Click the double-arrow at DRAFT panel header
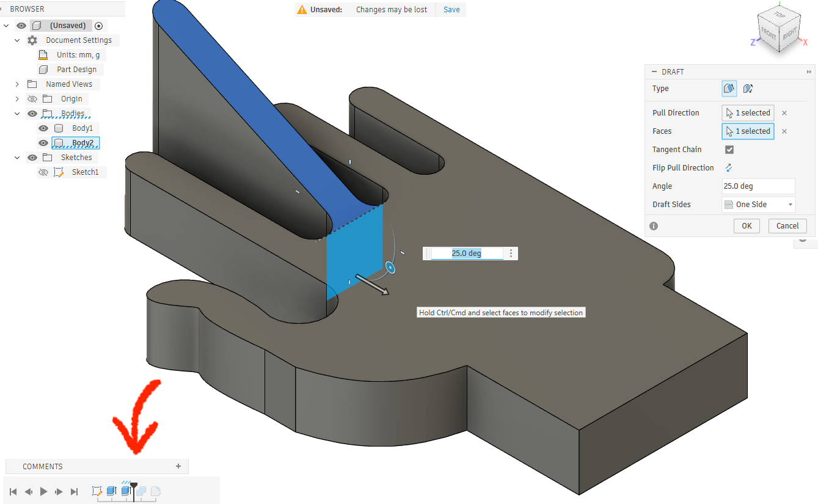818x504 pixels. (x=809, y=72)
